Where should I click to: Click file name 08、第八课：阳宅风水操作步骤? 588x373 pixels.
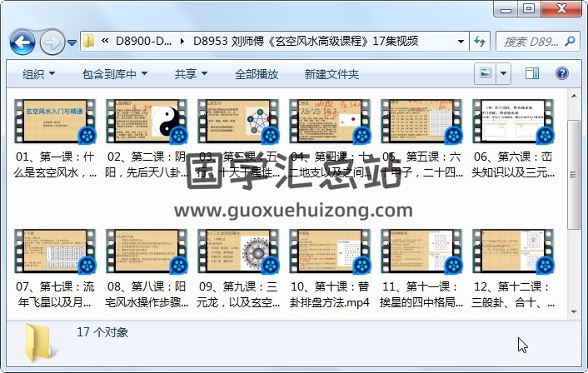point(147,294)
